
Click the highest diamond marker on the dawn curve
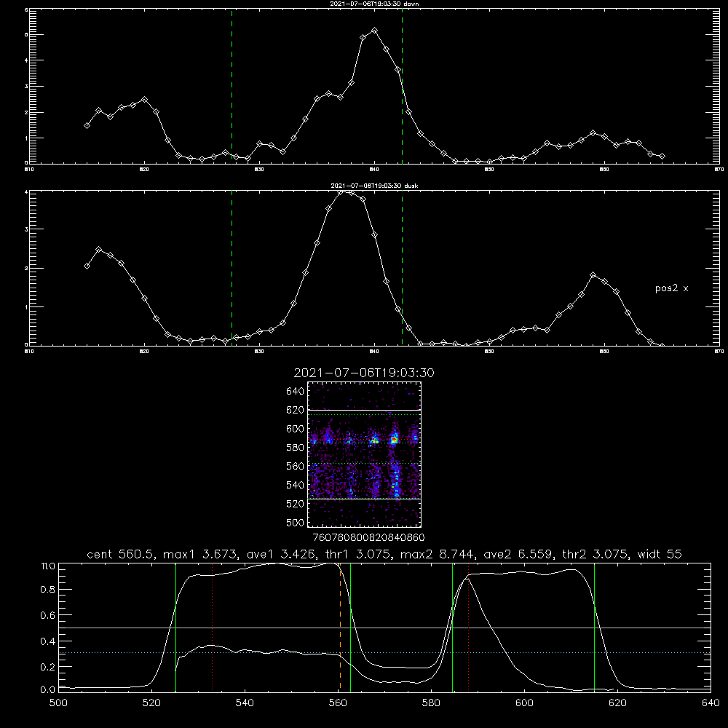(375, 31)
